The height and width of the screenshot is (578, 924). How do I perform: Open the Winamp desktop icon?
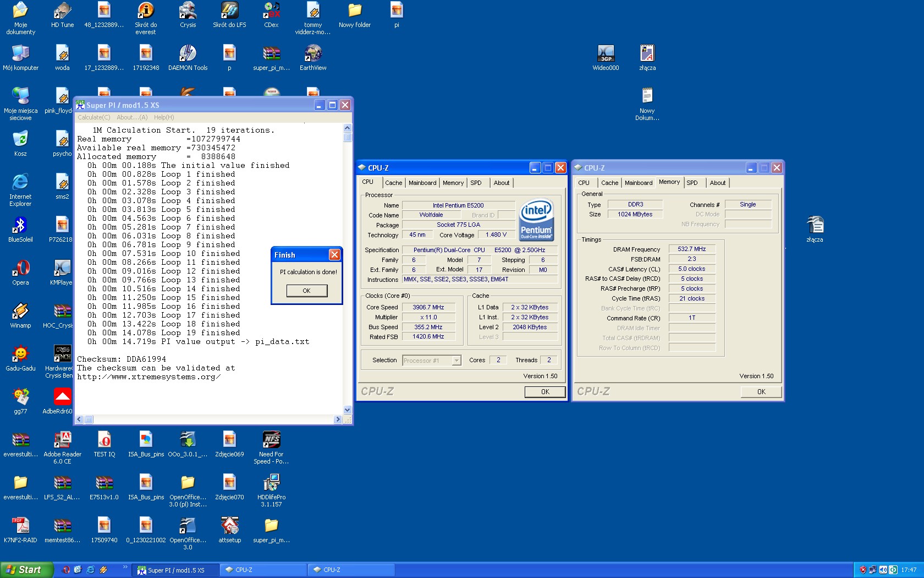20,312
